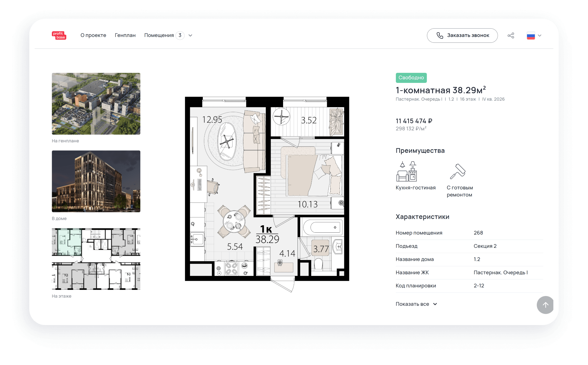
Task: Click the phone icon in callback button
Action: tap(440, 36)
